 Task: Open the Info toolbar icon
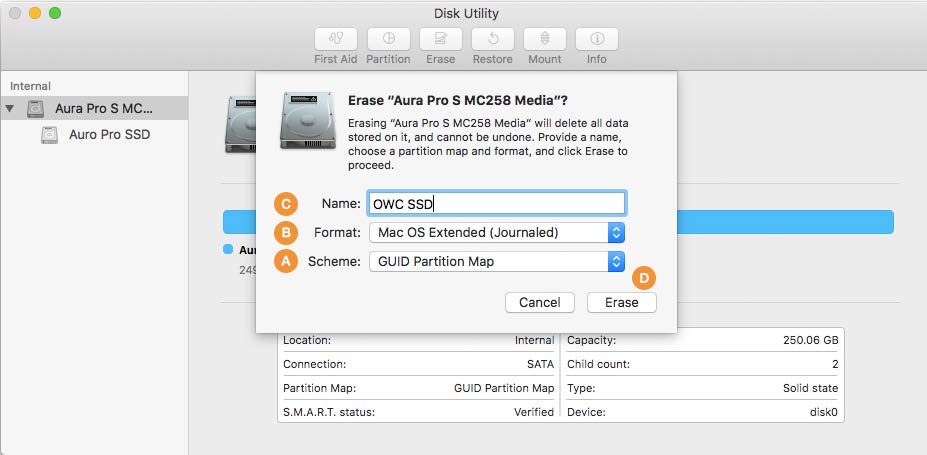tap(597, 39)
